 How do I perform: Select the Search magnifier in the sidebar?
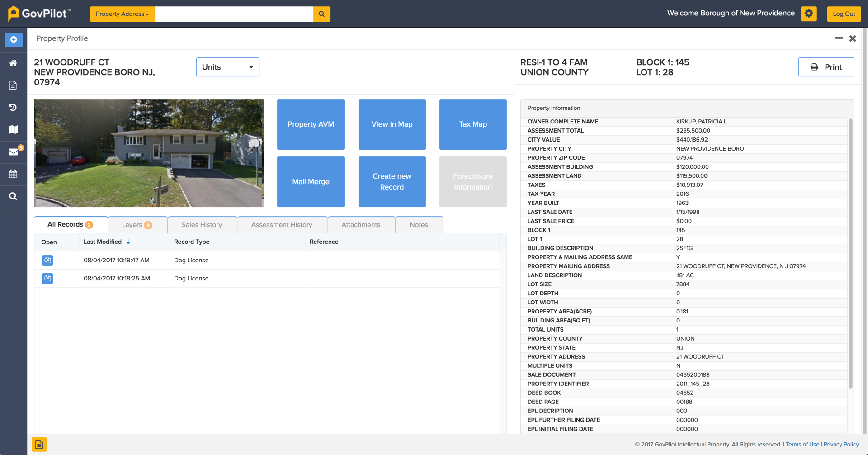13,196
